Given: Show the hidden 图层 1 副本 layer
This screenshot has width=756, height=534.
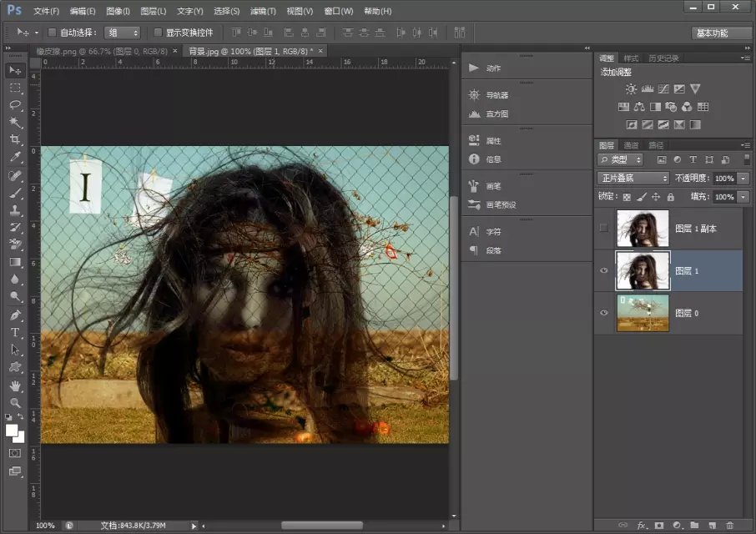Looking at the screenshot, I should (604, 229).
